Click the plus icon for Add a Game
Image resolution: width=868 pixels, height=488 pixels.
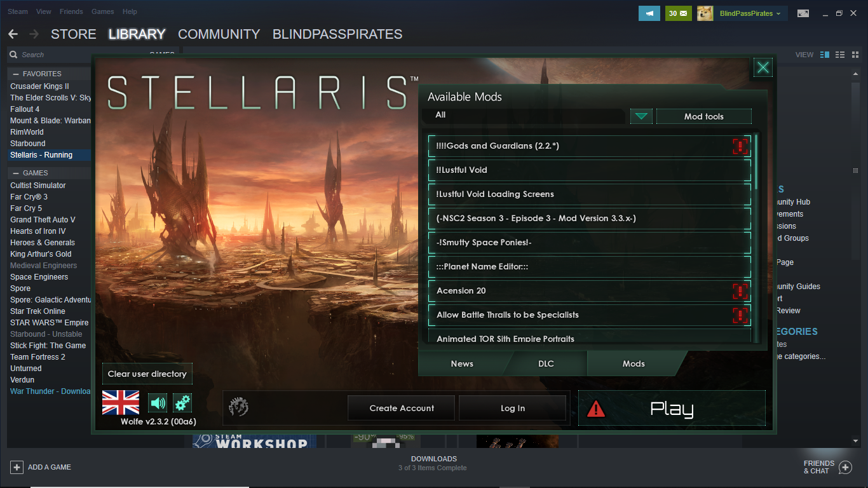tap(17, 467)
